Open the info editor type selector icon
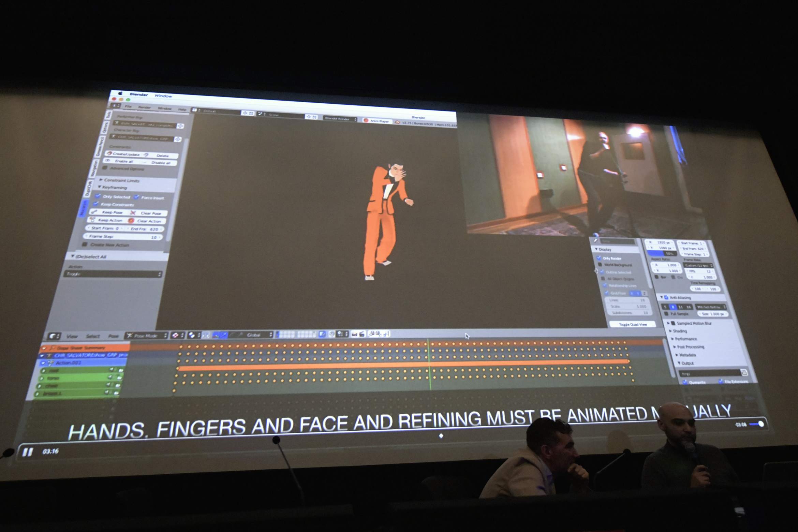The height and width of the screenshot is (532, 798). 116,105
